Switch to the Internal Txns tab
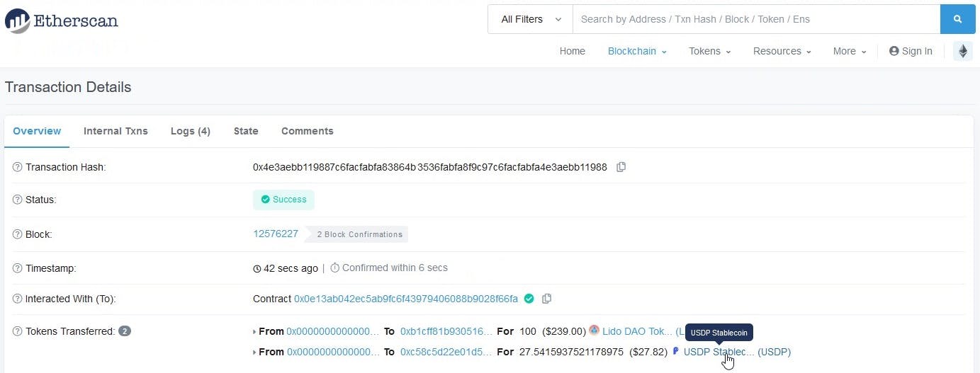This screenshot has width=980, height=373. pos(116,131)
